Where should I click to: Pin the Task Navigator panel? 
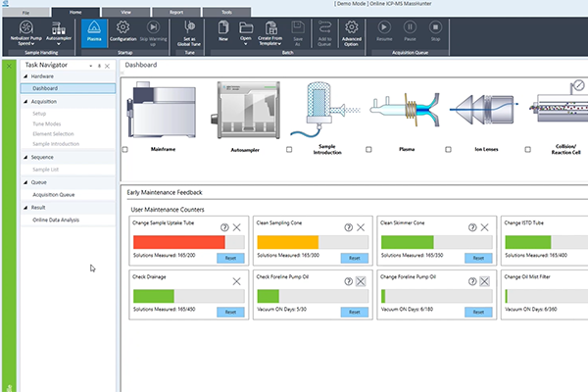pos(99,66)
